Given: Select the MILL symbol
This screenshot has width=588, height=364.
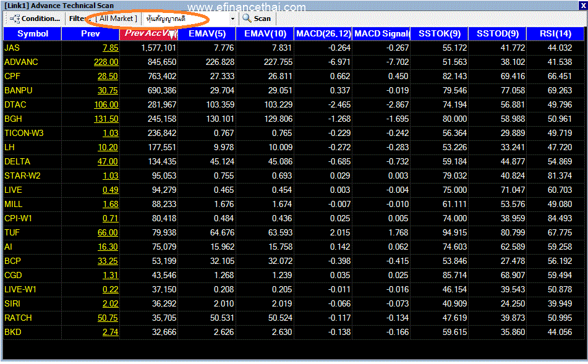Looking at the screenshot, I should (14, 205).
